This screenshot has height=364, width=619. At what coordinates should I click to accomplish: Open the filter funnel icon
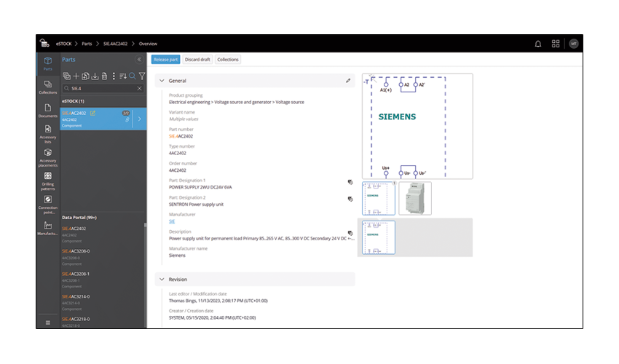(x=142, y=76)
